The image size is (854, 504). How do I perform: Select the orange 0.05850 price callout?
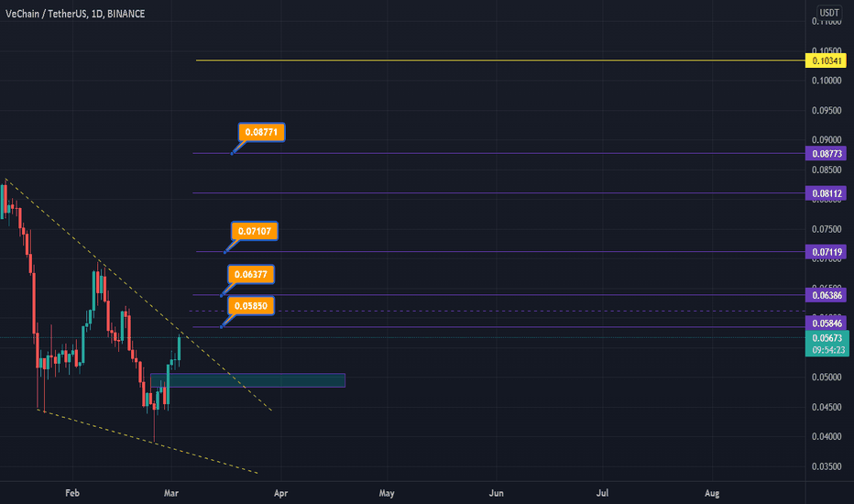[x=250, y=306]
